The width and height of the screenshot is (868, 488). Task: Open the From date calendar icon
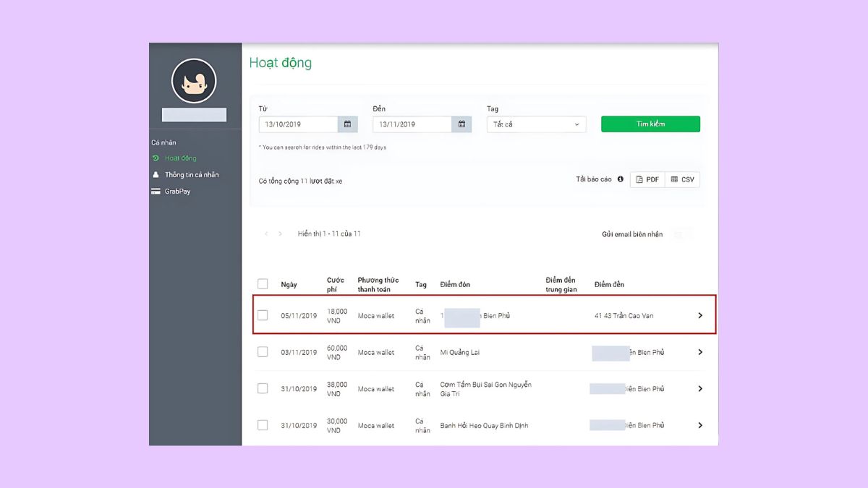pos(347,124)
